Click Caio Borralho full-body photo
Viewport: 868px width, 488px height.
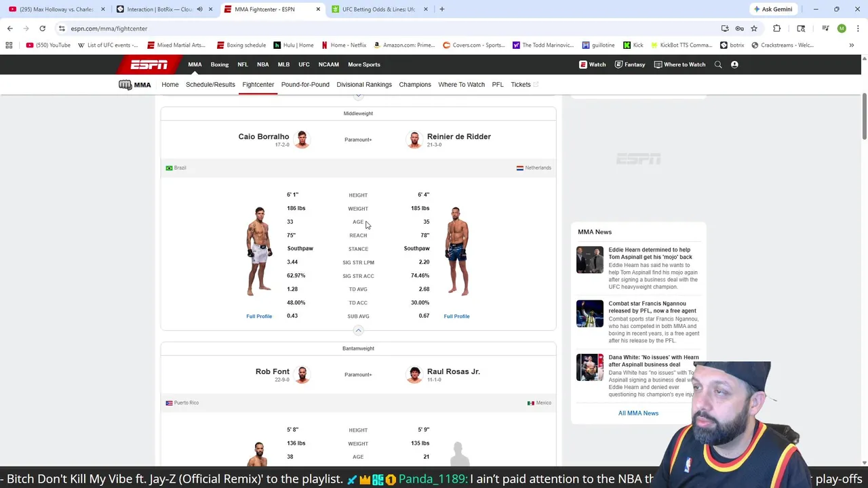click(259, 251)
